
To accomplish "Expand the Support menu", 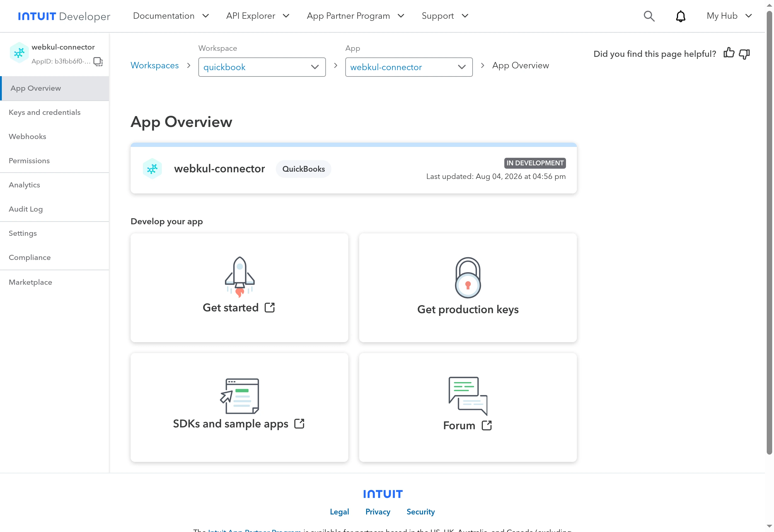I will pos(445,16).
